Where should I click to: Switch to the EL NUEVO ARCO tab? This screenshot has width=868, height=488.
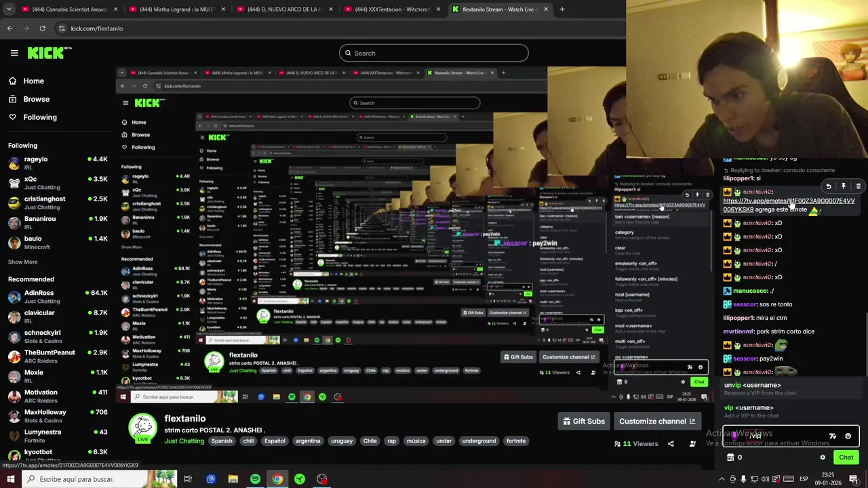(283, 9)
